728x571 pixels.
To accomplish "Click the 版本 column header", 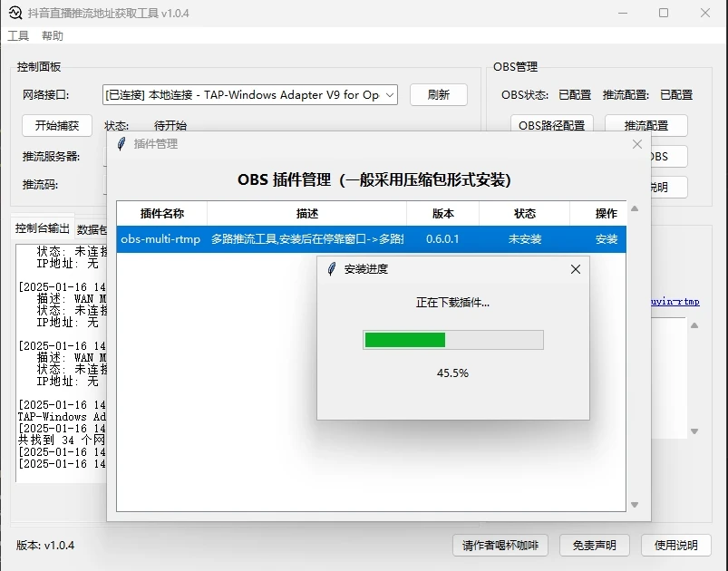I will coord(443,214).
